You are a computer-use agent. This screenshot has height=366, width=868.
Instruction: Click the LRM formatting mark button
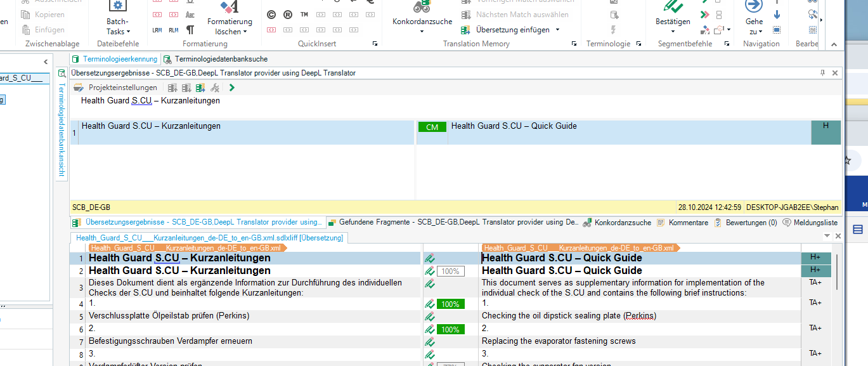point(157,29)
